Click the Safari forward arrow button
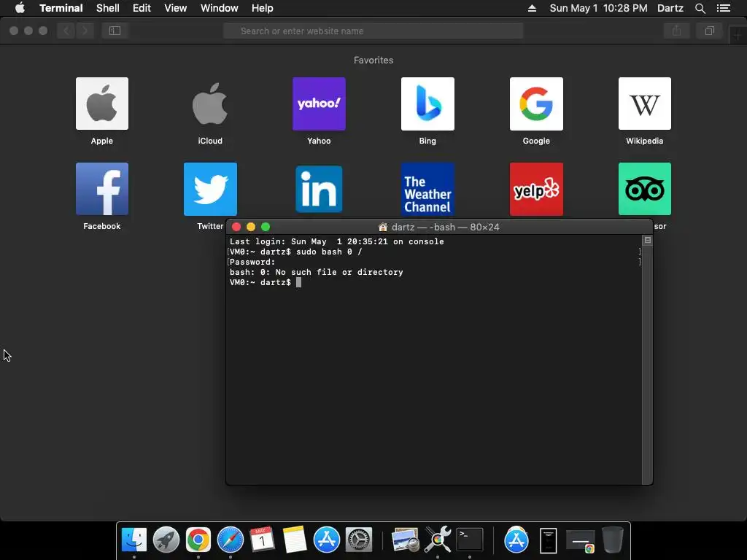 pos(85,31)
